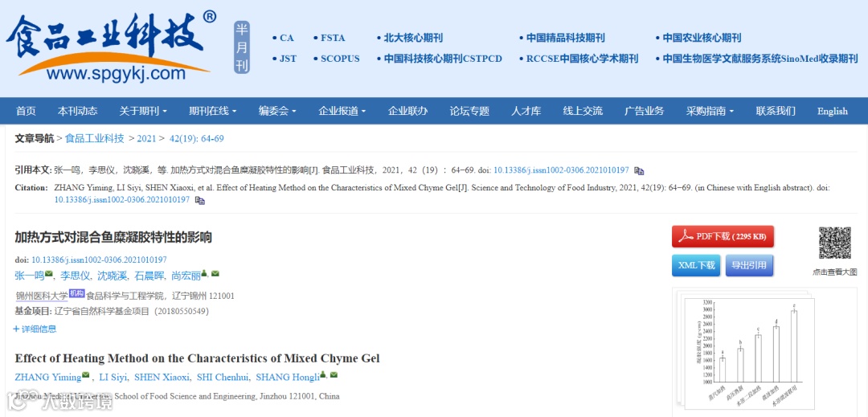Click the CA index label
Viewport: 868px width, 417px height.
point(287,38)
